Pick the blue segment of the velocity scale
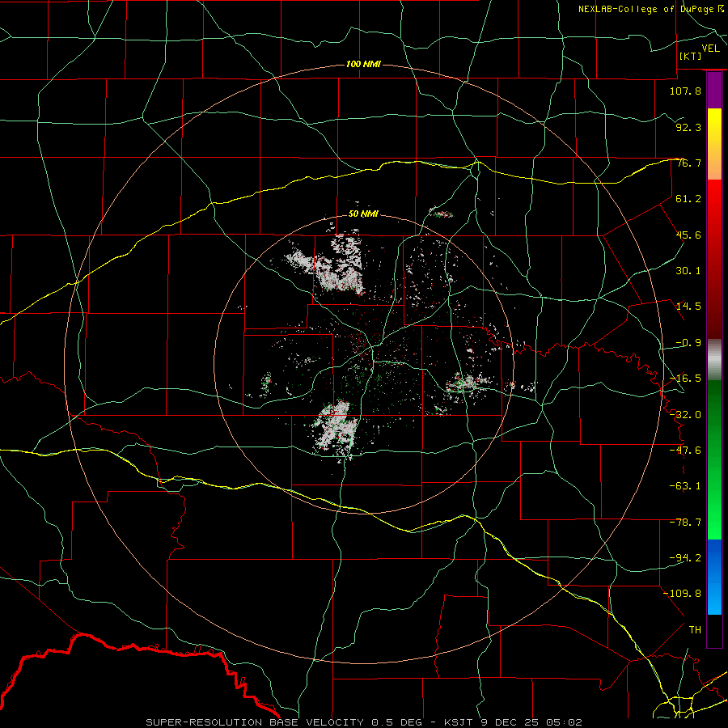The width and height of the screenshot is (728, 728). point(714,577)
